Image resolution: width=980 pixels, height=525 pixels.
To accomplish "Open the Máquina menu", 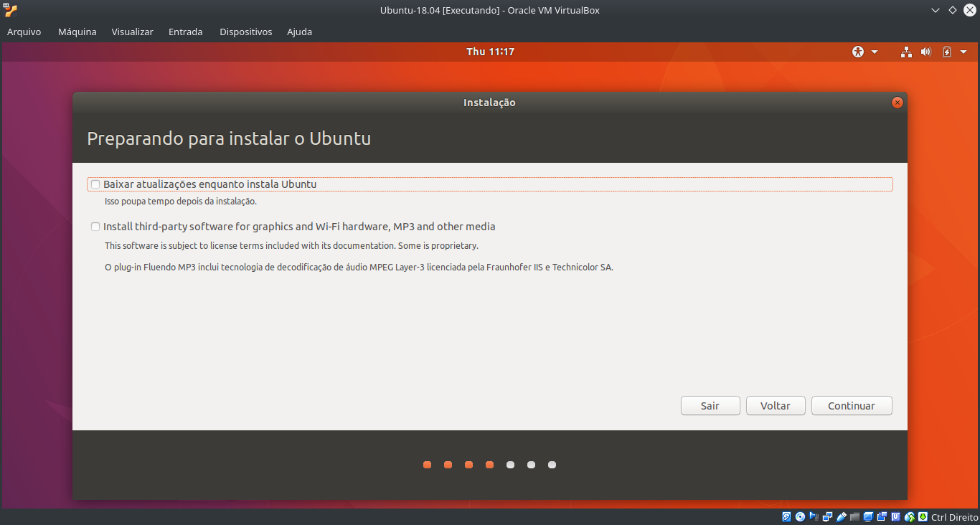I will [x=77, y=32].
